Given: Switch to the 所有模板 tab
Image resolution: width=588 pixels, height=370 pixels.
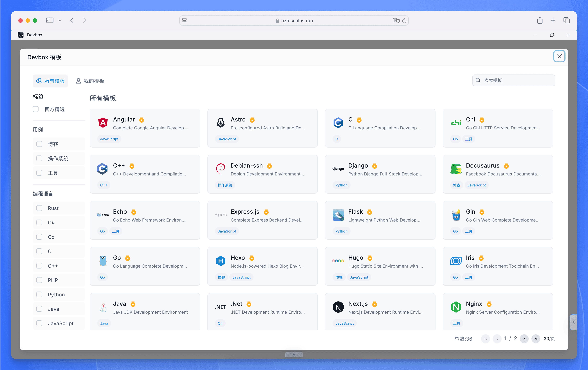Looking at the screenshot, I should coord(50,81).
